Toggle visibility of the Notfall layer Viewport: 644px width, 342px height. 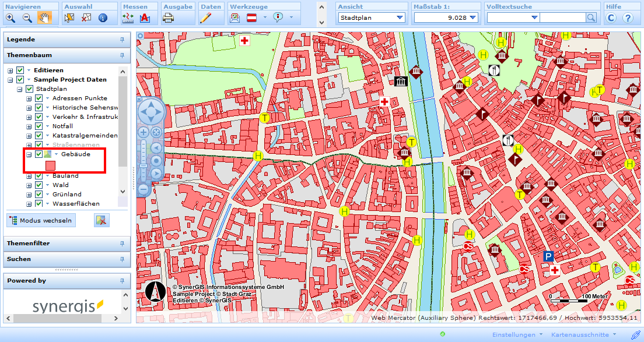38,126
